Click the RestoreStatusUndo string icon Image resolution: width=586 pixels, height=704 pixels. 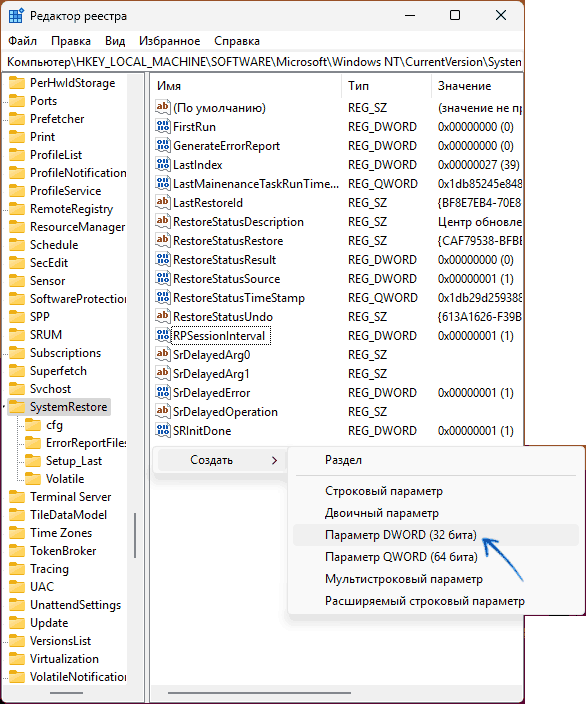[163, 316]
